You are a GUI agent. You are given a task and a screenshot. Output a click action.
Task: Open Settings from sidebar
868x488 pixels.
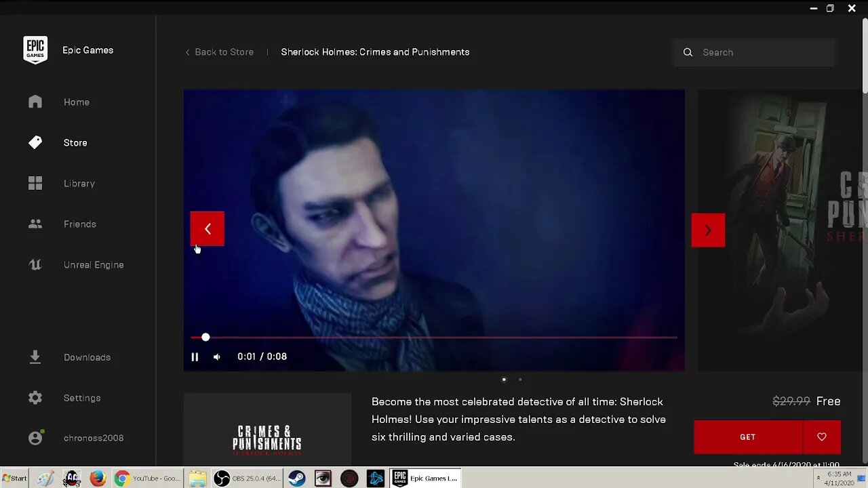[82, 398]
